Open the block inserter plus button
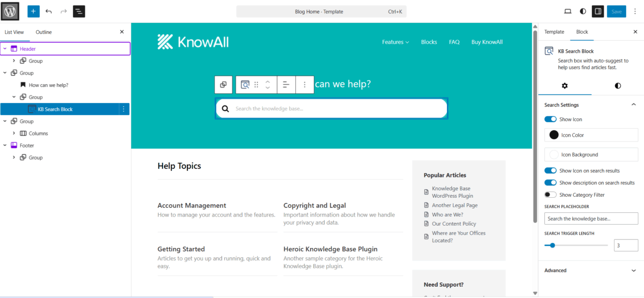This screenshot has height=298, width=644. click(33, 11)
